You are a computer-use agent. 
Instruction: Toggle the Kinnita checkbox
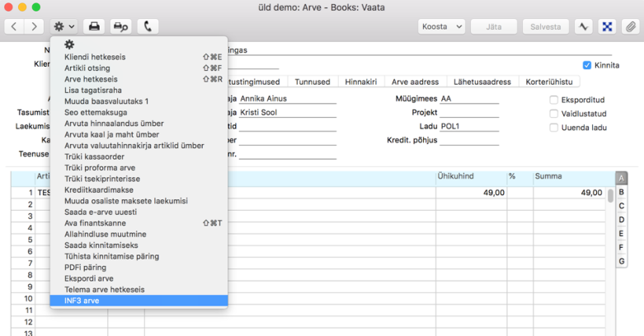coord(587,65)
